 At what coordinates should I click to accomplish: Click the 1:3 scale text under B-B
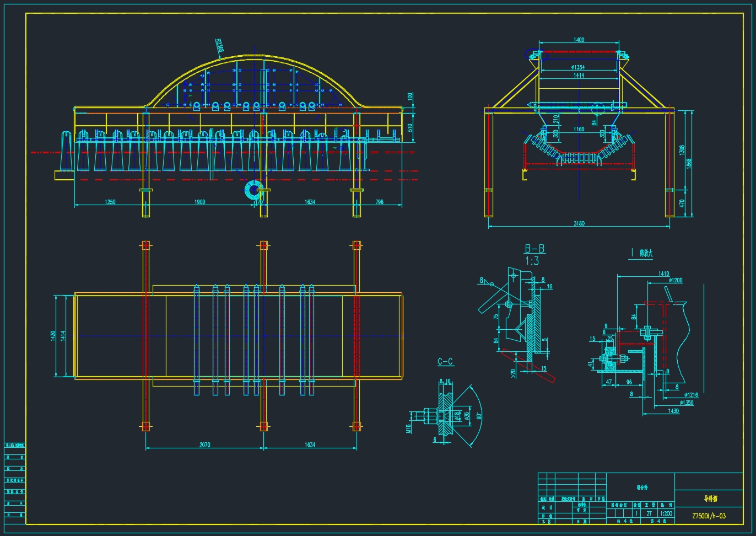pos(532,261)
